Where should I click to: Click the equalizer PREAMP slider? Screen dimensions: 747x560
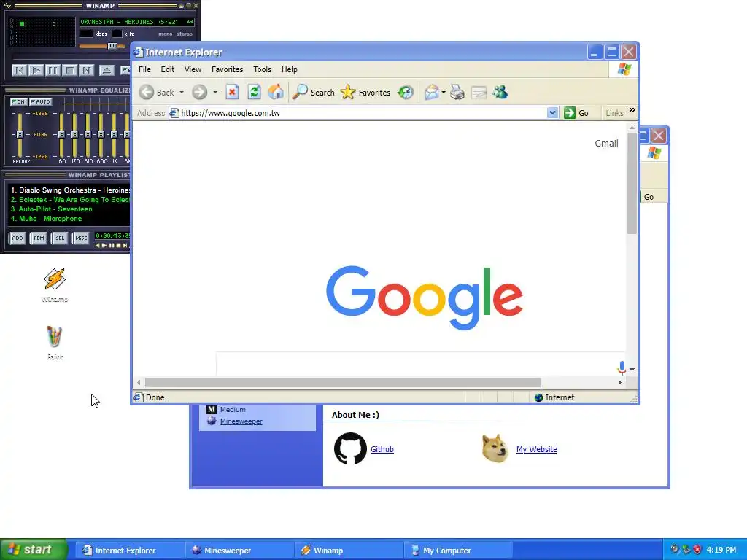(20, 135)
